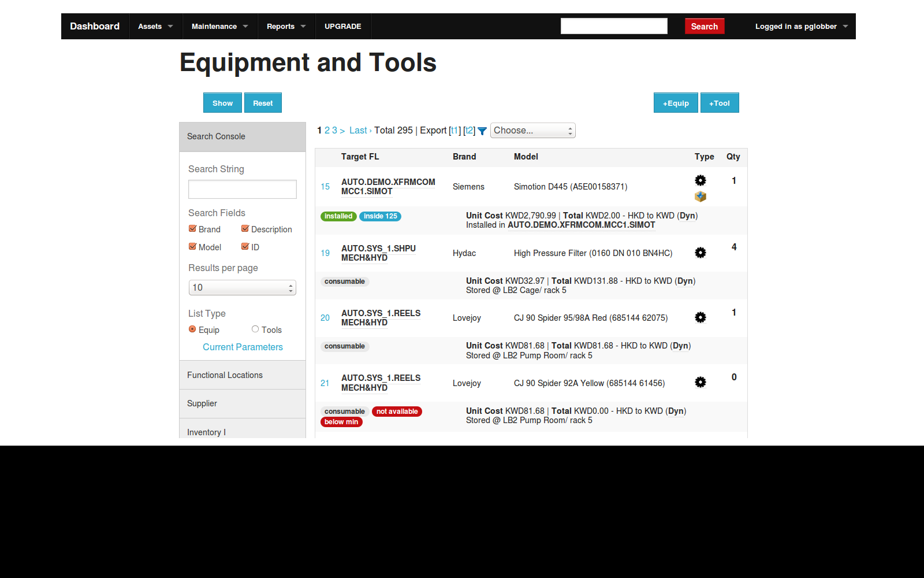Click the Target FL column header
The height and width of the screenshot is (578, 924).
pyautogui.click(x=360, y=157)
